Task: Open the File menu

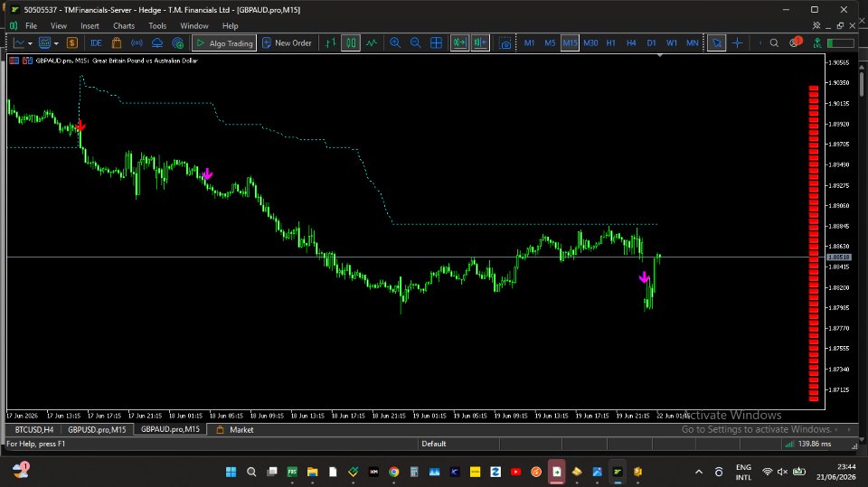Action: click(31, 25)
